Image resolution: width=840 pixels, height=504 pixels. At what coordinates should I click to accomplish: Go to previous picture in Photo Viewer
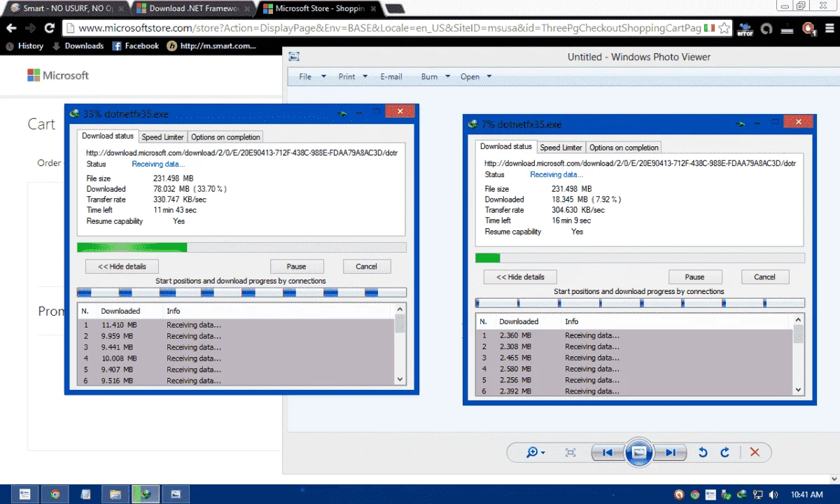(608, 452)
